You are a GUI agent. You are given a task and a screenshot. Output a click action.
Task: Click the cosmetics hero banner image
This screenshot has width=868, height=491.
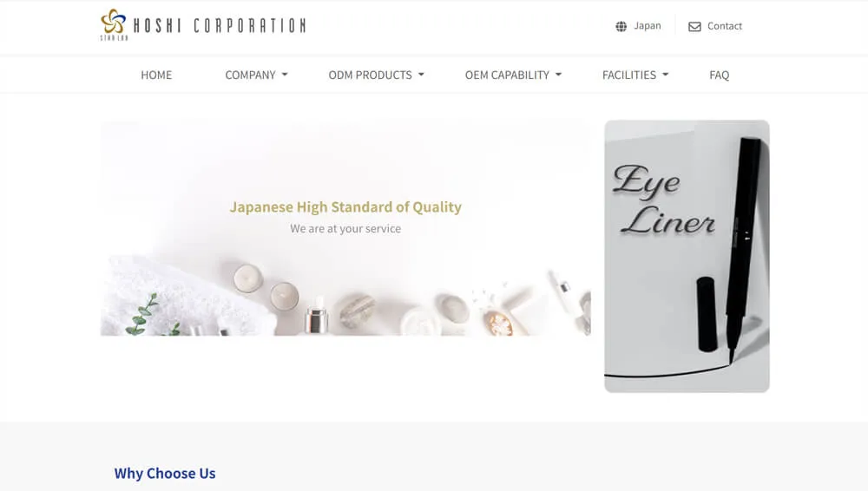345,229
